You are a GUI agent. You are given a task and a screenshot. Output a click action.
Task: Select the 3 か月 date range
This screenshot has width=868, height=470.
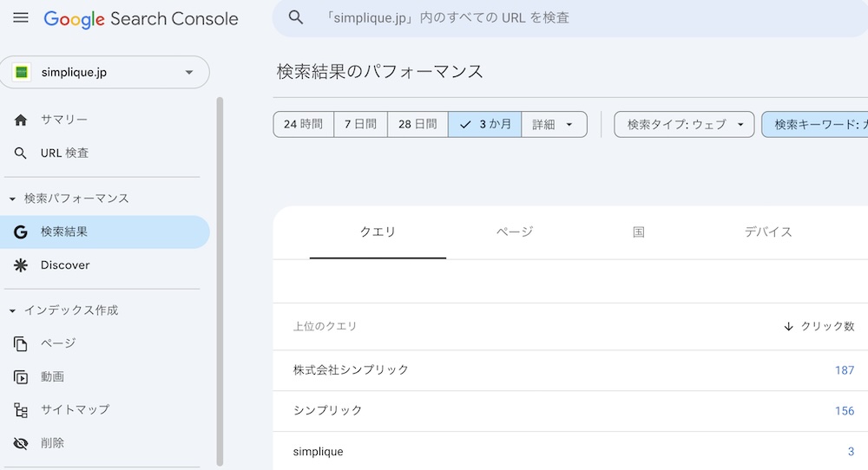click(485, 124)
